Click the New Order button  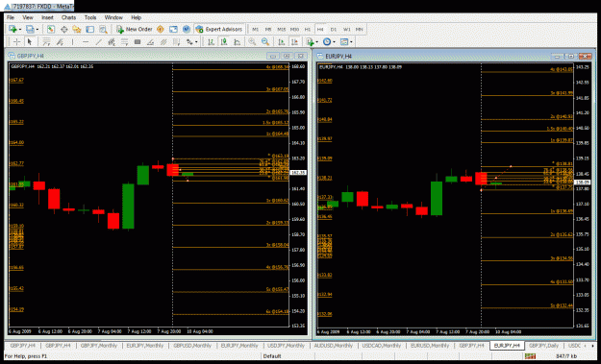point(135,29)
